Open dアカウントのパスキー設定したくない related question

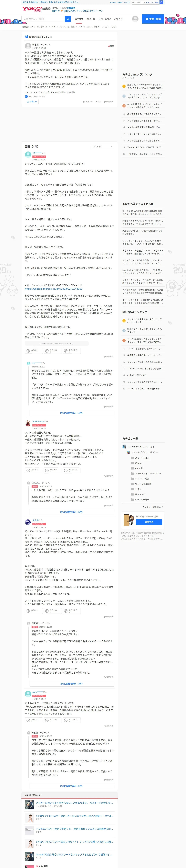(74, 816)
